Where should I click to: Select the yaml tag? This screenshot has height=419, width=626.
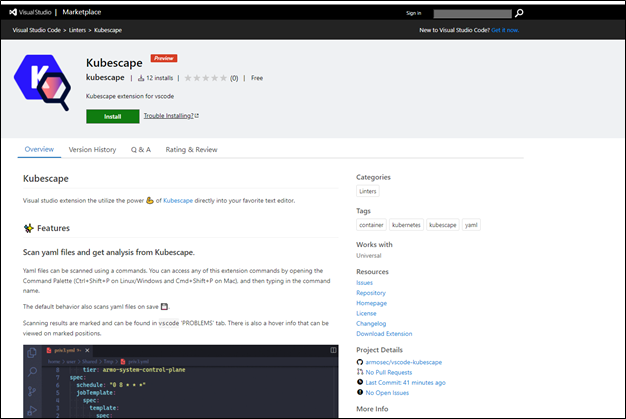coord(471,225)
